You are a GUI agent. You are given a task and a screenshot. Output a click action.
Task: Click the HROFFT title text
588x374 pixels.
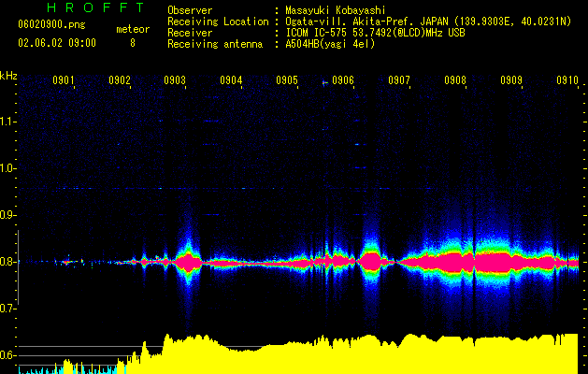[x=96, y=7]
